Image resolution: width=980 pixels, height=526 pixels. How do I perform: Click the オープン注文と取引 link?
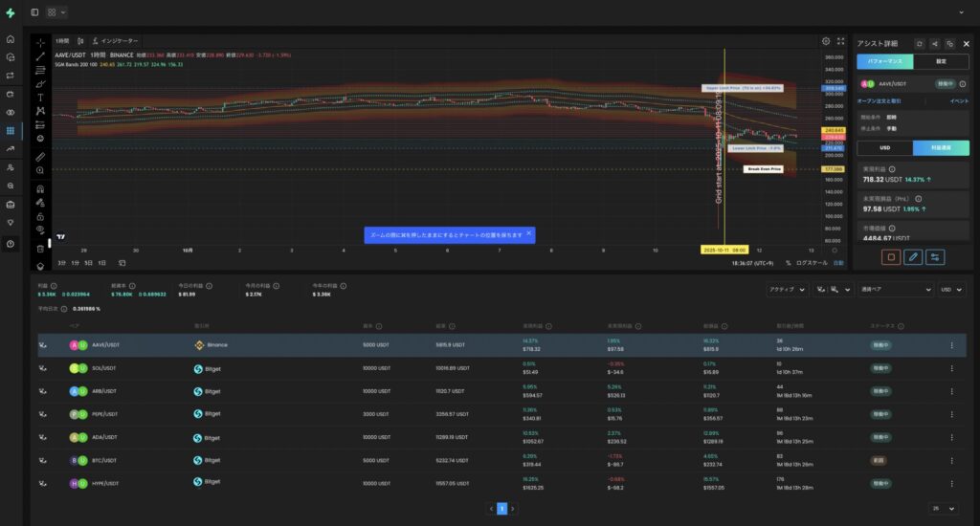click(879, 100)
